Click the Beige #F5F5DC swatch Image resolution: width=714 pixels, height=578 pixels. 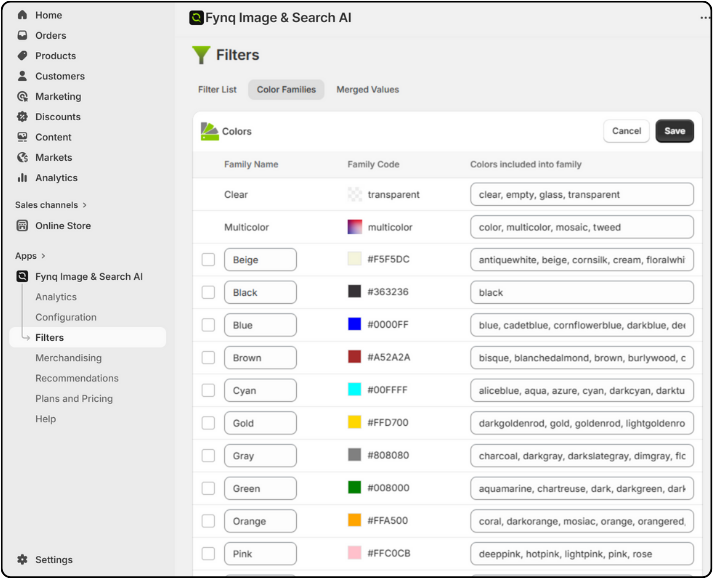tap(355, 259)
